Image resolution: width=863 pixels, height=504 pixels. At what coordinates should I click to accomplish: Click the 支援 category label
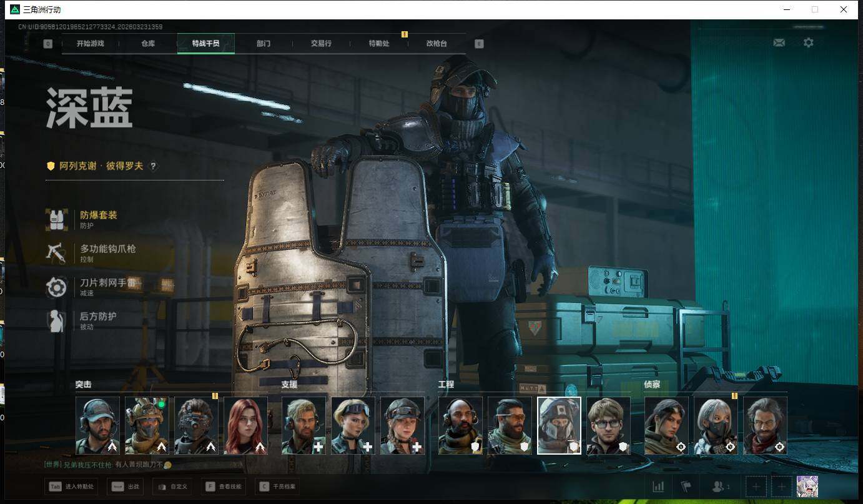click(x=290, y=385)
